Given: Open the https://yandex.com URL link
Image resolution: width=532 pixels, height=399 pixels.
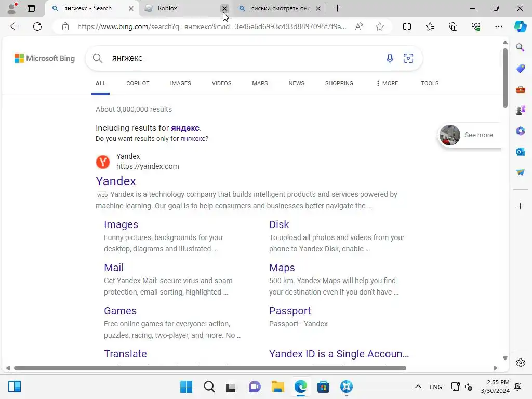Looking at the screenshot, I should (148, 166).
